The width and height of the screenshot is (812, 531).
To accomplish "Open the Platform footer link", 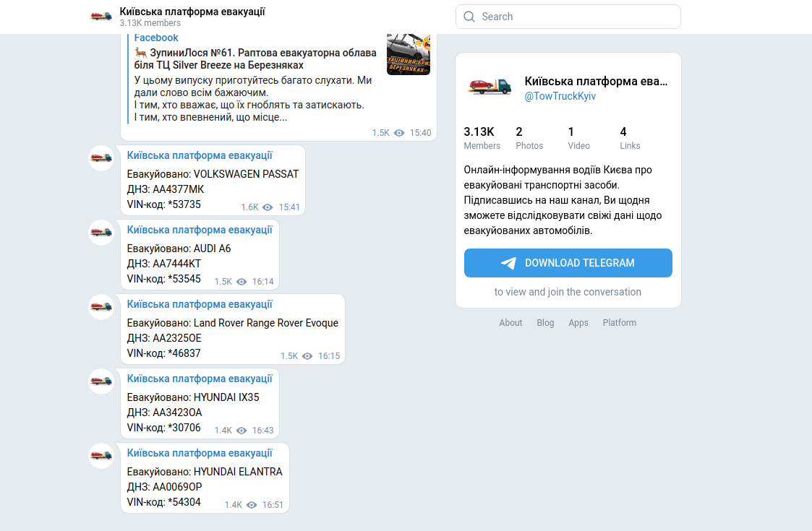I will tap(620, 323).
